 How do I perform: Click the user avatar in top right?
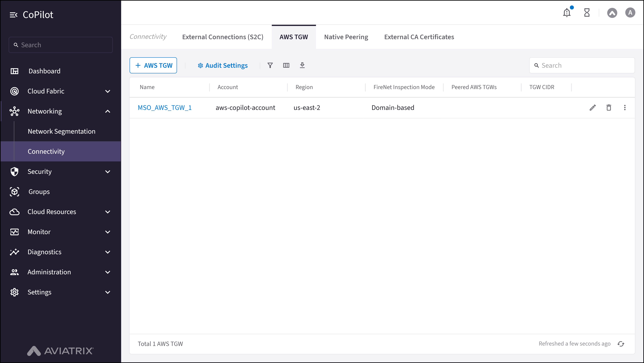tap(630, 13)
